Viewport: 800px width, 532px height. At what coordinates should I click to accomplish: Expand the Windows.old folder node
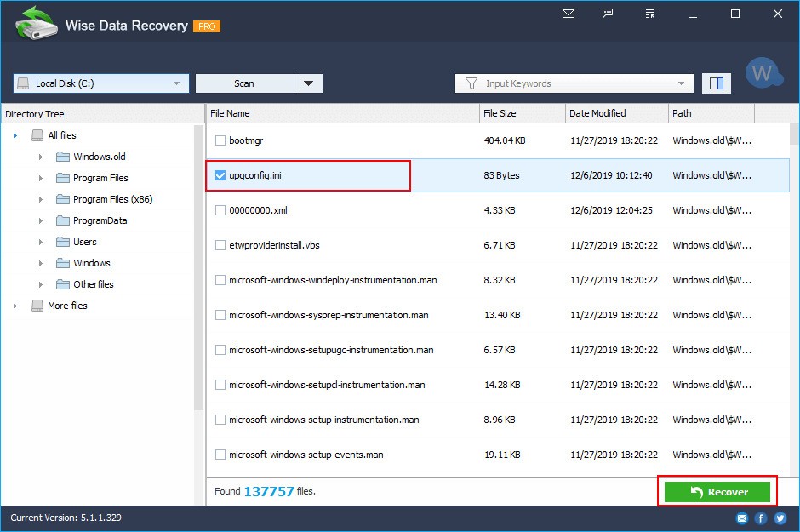(41, 157)
